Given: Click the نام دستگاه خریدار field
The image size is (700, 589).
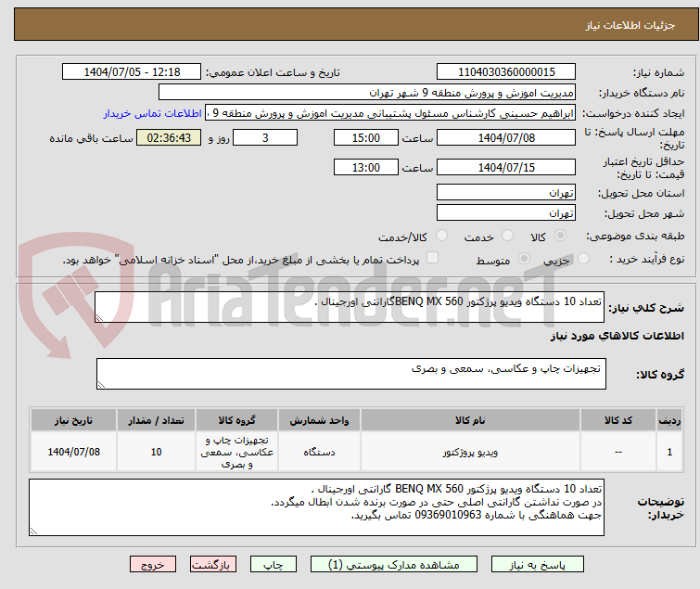Looking at the screenshot, I should click(x=367, y=93).
